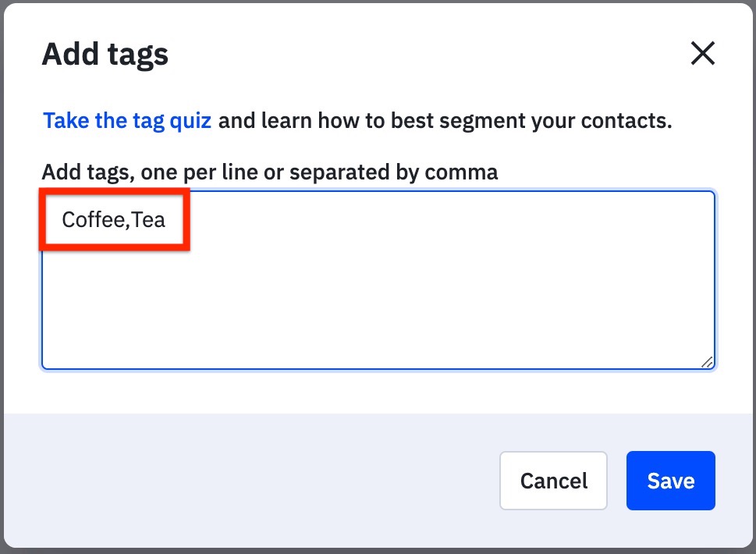The image size is (756, 554).
Task: Click the drag-resize grip on the text box
Action: (707, 362)
